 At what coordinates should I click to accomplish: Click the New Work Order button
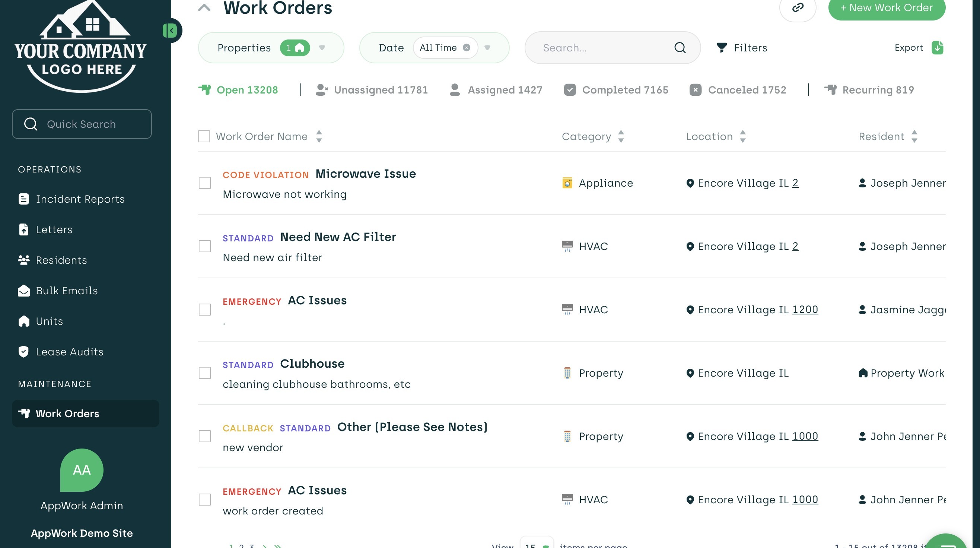click(886, 7)
